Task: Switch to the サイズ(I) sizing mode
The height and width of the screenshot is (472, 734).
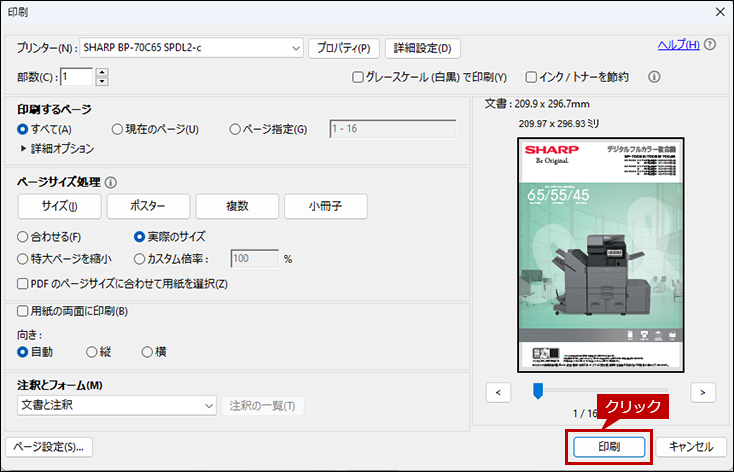Action: (x=59, y=206)
